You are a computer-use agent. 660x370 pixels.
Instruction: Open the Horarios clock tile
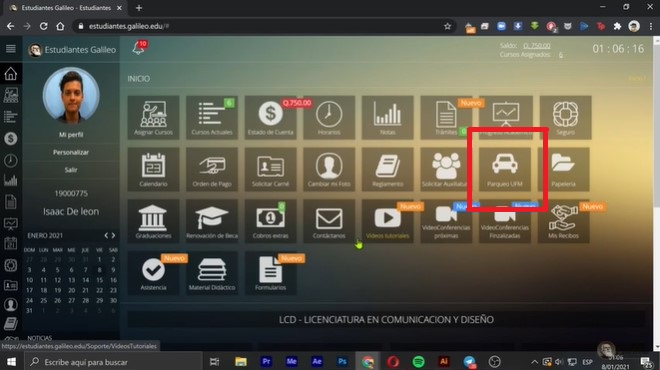329,117
